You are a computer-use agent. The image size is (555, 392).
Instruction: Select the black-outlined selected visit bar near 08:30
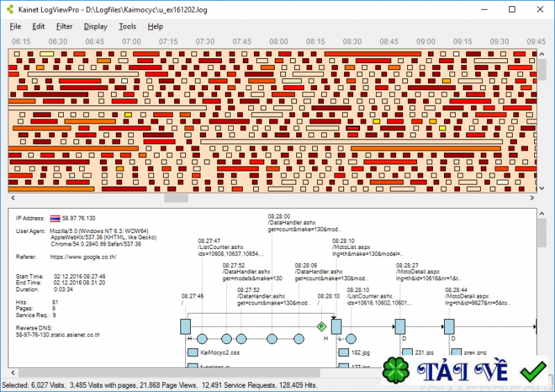[x=353, y=128]
